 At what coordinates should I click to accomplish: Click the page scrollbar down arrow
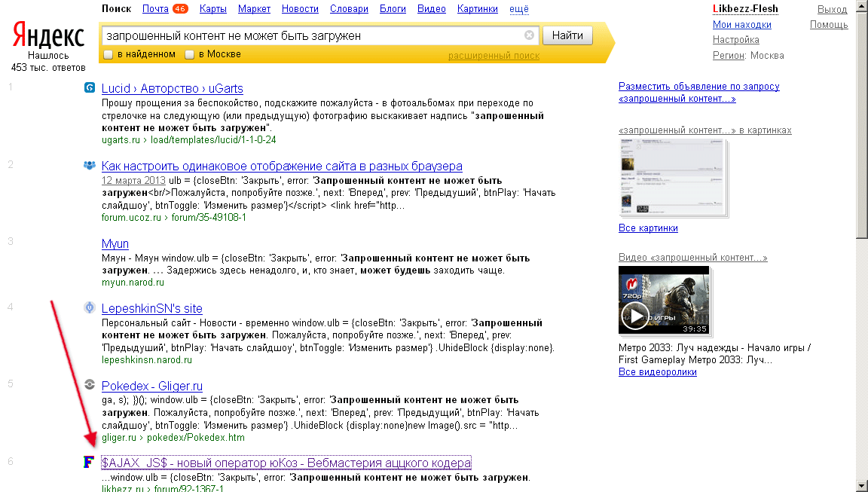coord(862,487)
